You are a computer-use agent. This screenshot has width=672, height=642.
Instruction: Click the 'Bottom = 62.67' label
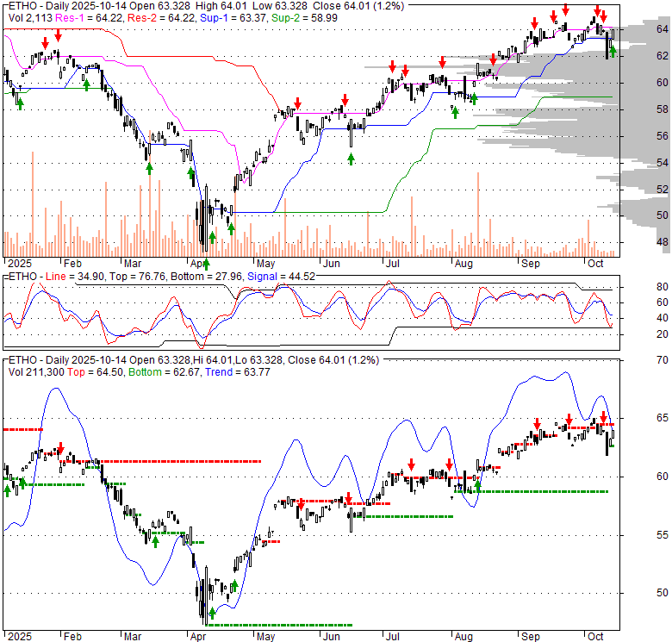coord(165,372)
